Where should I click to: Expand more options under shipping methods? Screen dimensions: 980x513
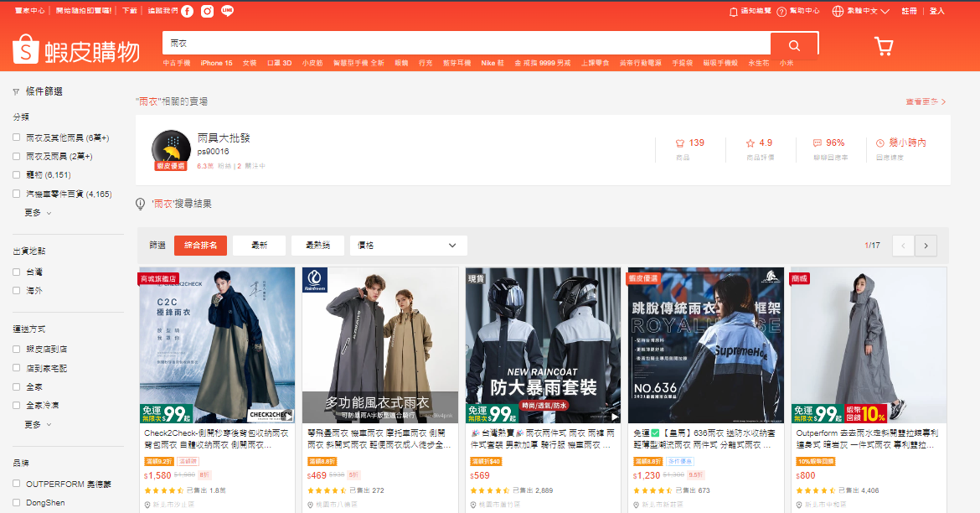(38, 424)
